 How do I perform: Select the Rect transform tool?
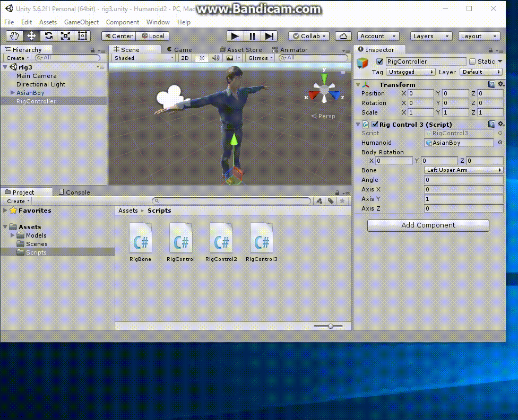[82, 36]
